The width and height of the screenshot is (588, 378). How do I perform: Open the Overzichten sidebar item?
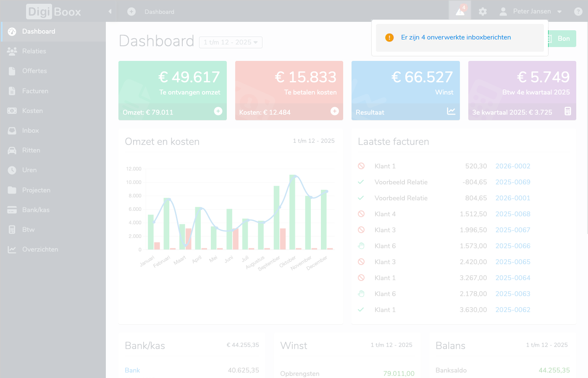point(40,249)
